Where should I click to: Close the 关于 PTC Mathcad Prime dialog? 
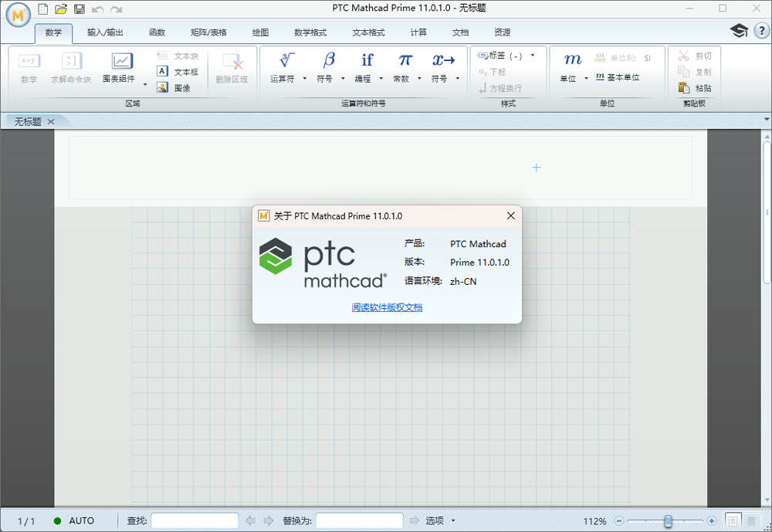coord(511,215)
